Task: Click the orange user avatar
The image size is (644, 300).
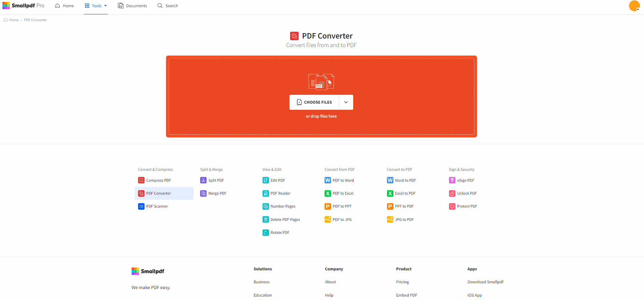Action: (x=634, y=6)
